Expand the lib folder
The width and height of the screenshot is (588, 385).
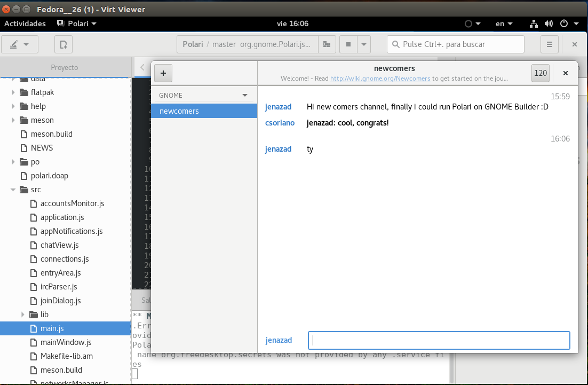tap(23, 315)
